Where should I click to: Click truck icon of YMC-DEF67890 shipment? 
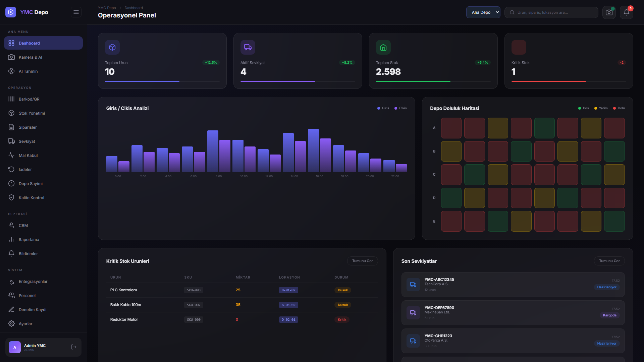[413, 313]
